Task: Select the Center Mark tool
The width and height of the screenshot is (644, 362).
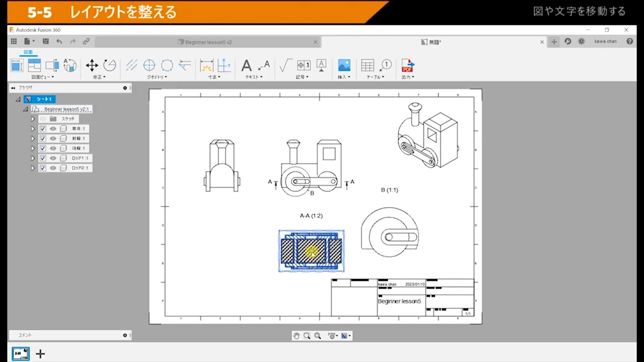Action: 149,65
